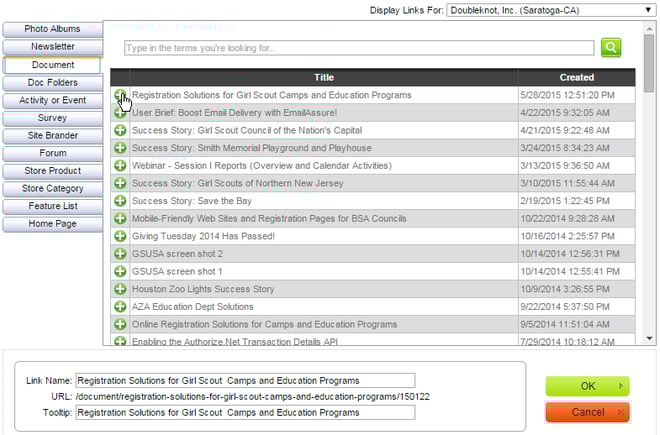
Task: Select 'Success Story: Smith Memorial Playground and Playhouse'
Action: pyautogui.click(x=252, y=148)
